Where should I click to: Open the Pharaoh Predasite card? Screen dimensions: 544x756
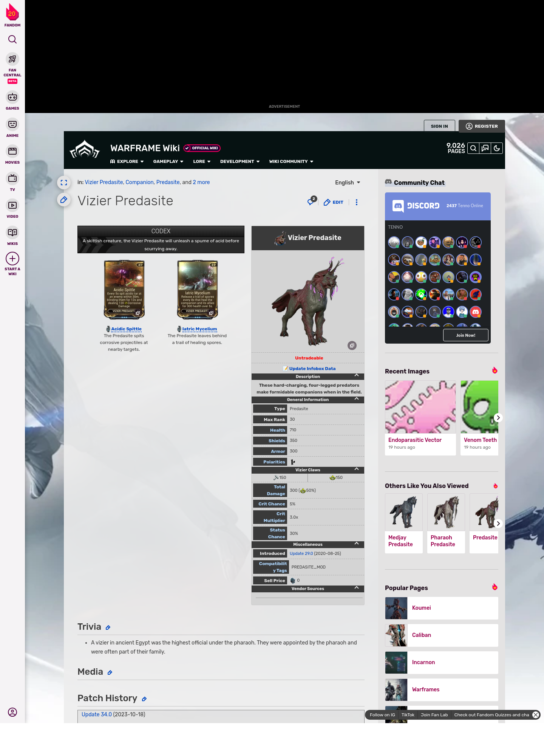click(x=446, y=523)
